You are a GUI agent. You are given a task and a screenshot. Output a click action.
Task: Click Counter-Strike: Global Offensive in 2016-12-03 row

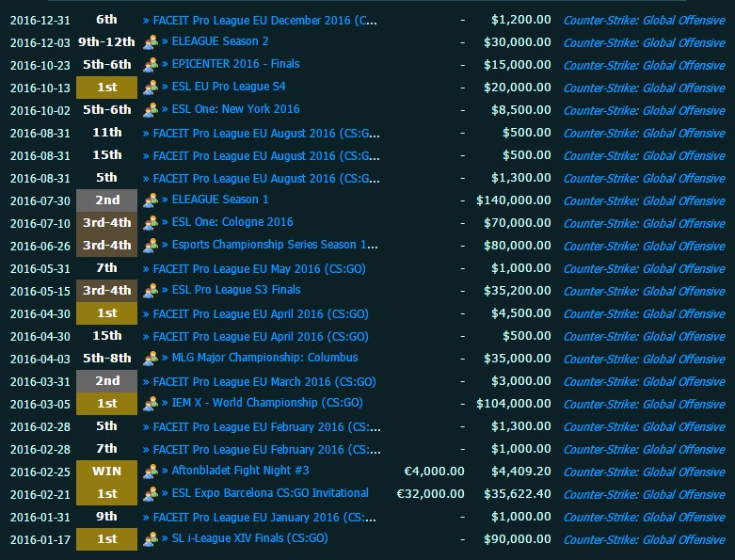(644, 43)
